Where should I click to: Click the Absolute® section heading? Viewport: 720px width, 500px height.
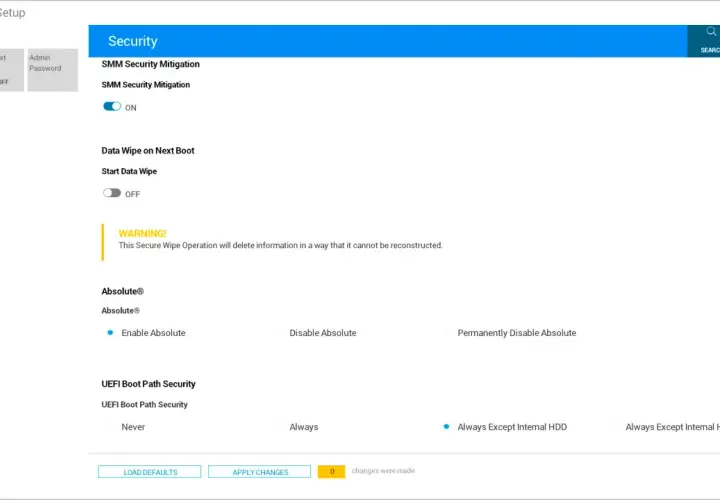pos(123,291)
